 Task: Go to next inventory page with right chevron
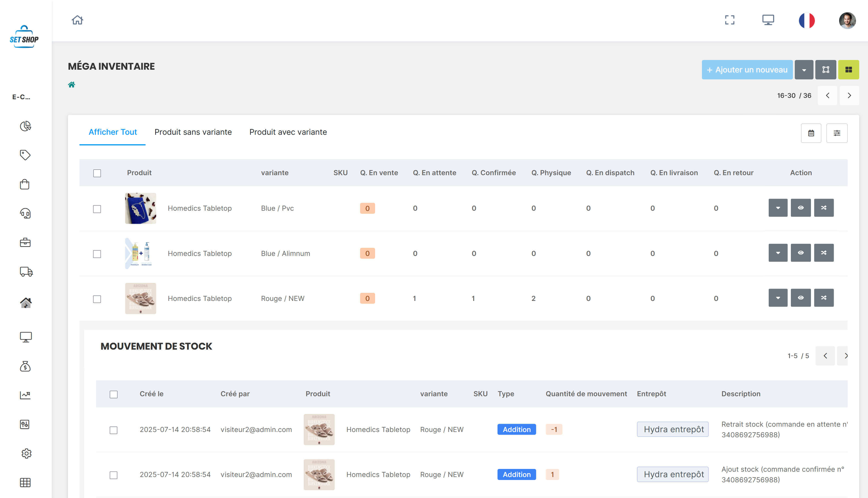850,96
